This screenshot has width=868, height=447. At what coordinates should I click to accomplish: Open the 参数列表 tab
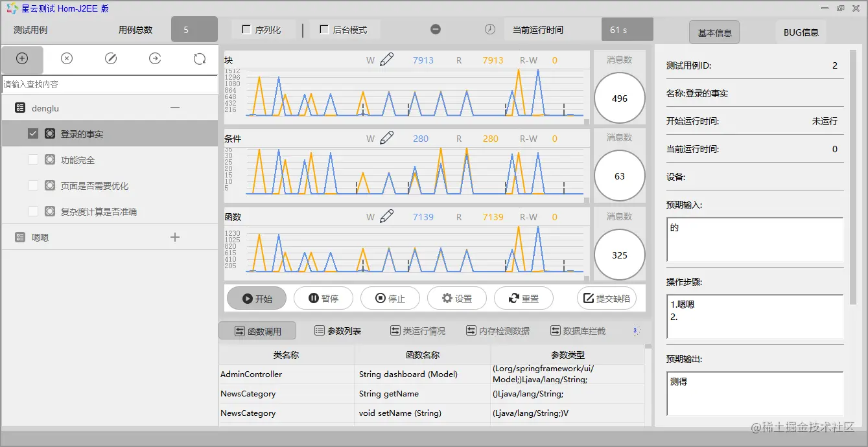pyautogui.click(x=338, y=330)
